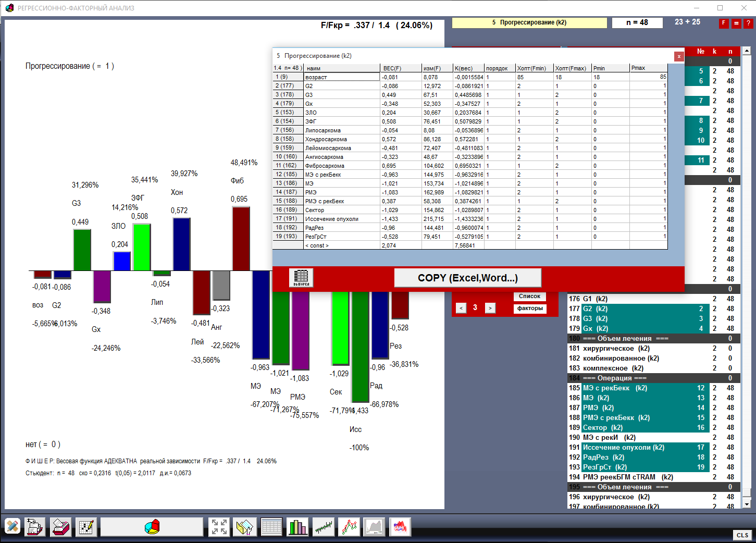
Task: Click the red-green line chart icon
Action: click(x=349, y=527)
